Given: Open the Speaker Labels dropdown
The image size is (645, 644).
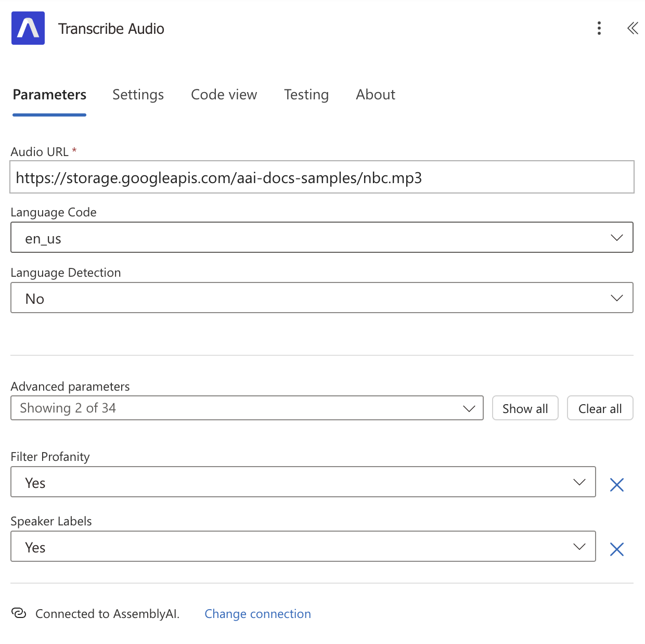Looking at the screenshot, I should pos(579,547).
